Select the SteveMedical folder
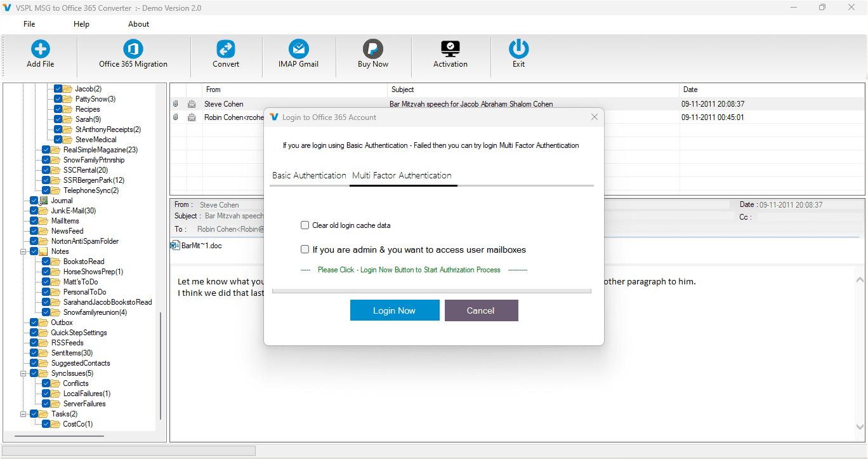Image resolution: width=868 pixels, height=459 pixels. point(96,140)
